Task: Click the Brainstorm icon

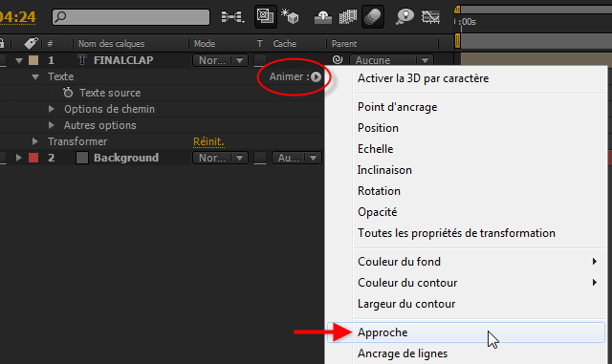Action: (404, 17)
